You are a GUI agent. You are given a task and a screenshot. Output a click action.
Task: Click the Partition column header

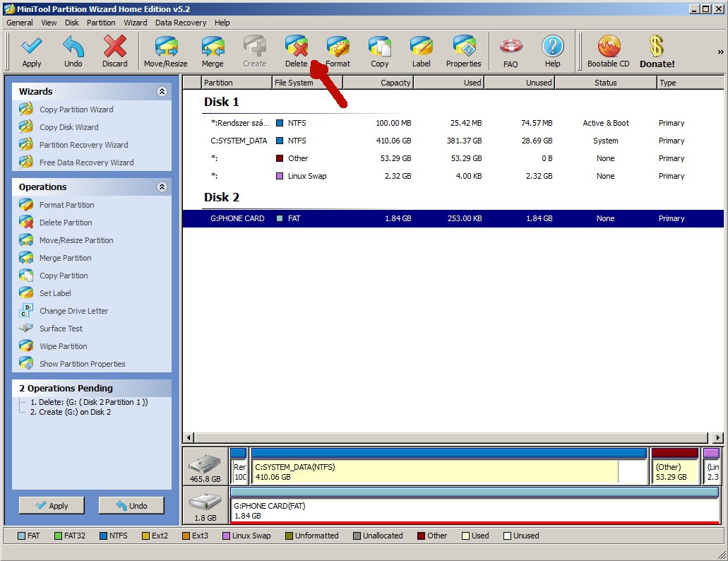click(x=237, y=83)
